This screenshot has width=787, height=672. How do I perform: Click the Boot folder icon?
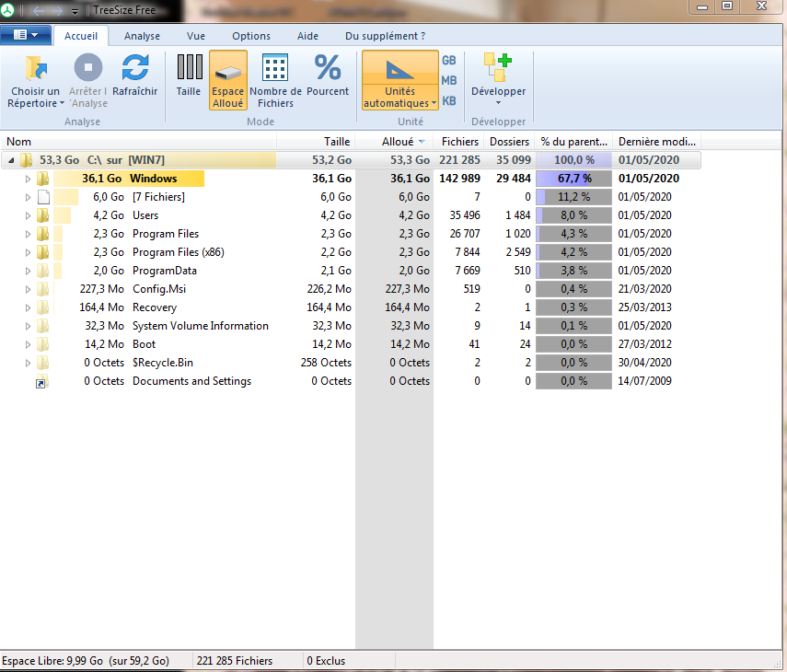pyautogui.click(x=43, y=344)
